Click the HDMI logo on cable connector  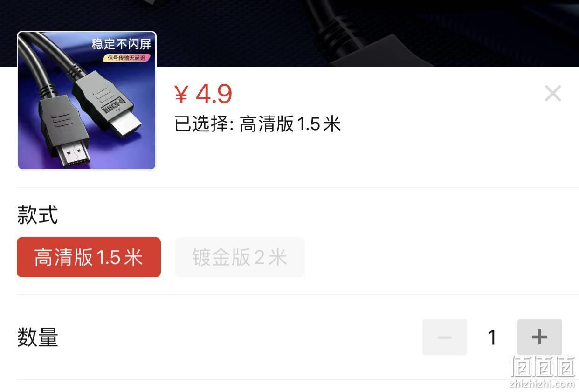click(x=115, y=106)
